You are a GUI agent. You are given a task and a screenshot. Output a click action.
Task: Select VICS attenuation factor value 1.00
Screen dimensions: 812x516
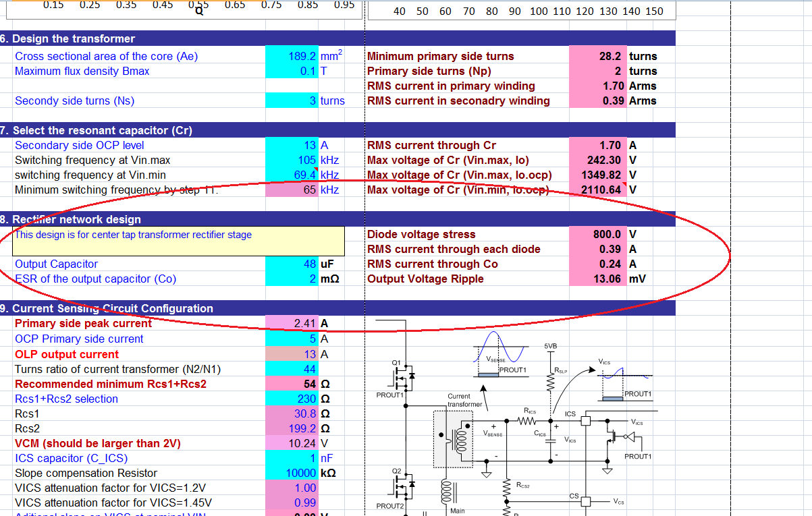point(292,488)
